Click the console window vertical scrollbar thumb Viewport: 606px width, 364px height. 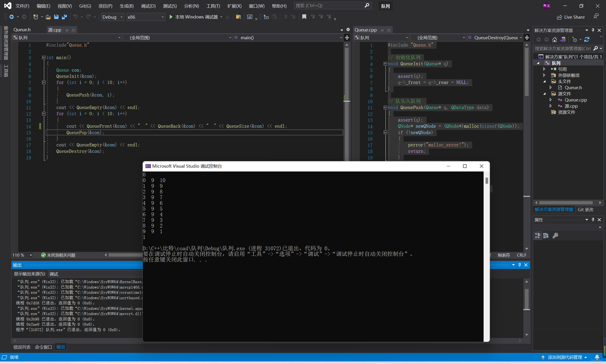coord(486,180)
